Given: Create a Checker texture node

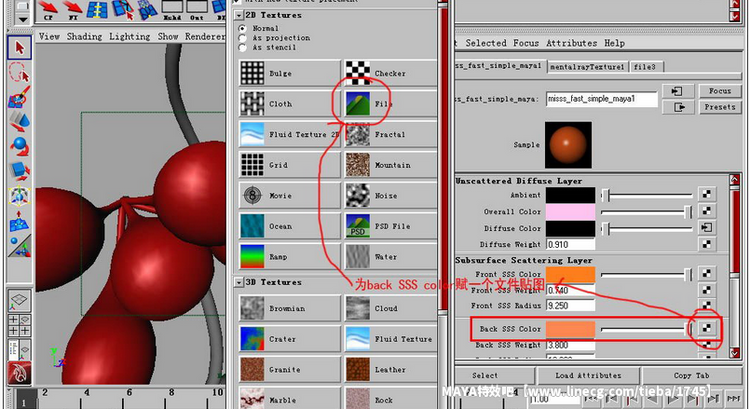Looking at the screenshot, I should point(391,73).
